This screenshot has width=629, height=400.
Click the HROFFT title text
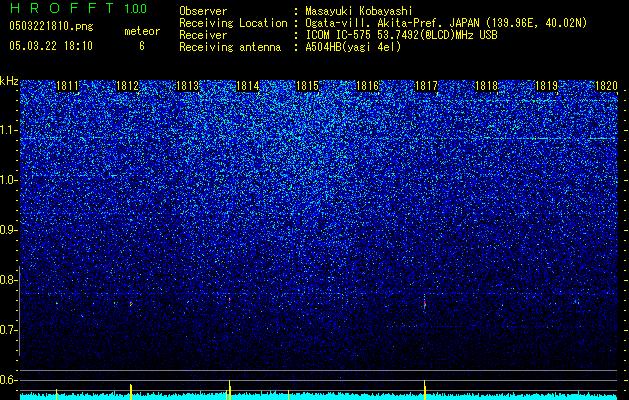tap(62, 8)
